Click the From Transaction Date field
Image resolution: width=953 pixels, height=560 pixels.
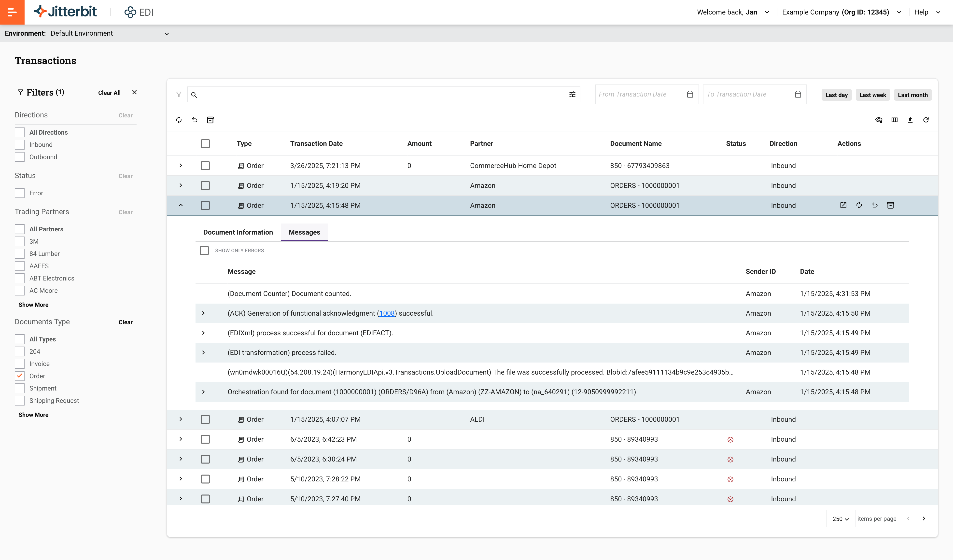[x=647, y=95]
